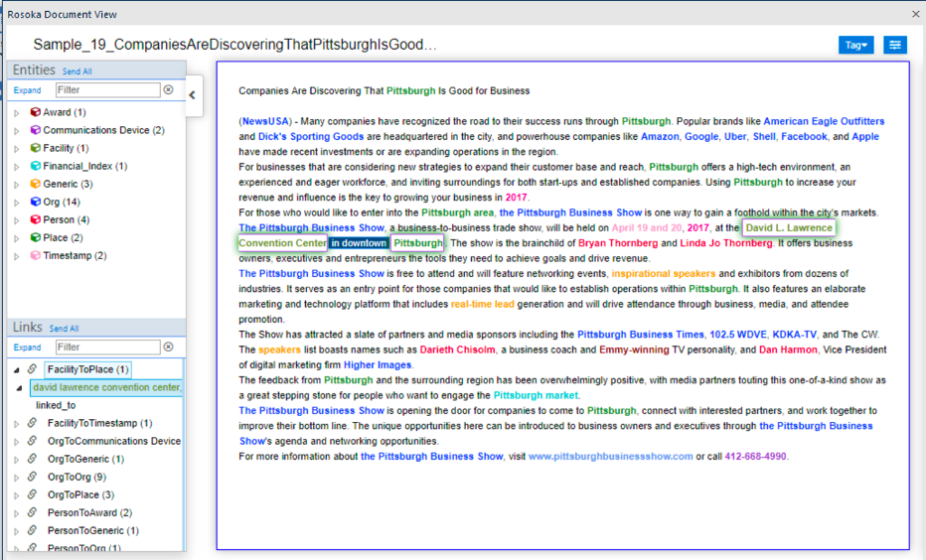Click Send All in the Entities header
The width and height of the screenshot is (926, 560).
(77, 71)
